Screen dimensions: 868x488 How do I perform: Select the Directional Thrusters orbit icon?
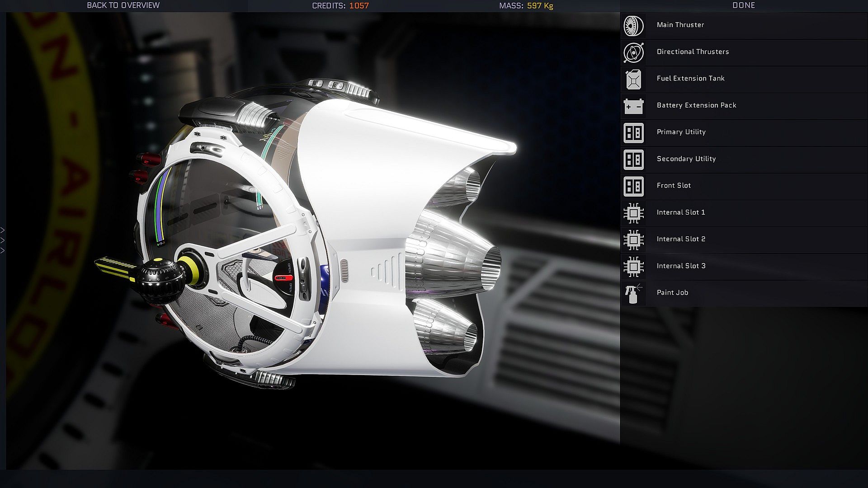633,53
